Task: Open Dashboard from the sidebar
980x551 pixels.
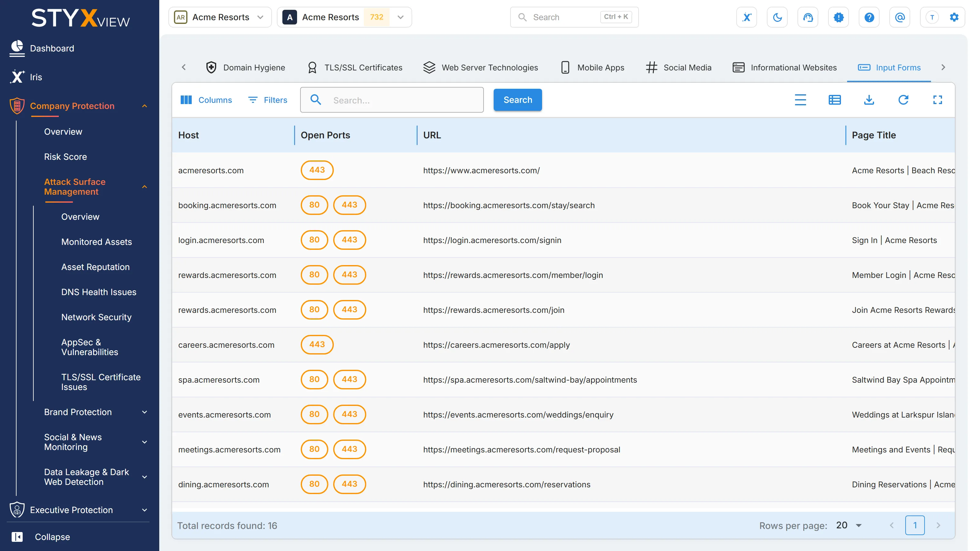Action: tap(52, 48)
